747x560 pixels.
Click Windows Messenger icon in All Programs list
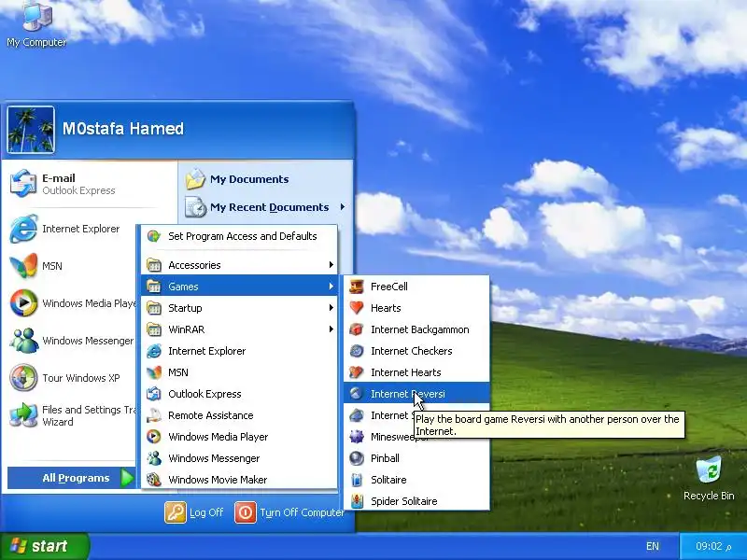(x=154, y=458)
